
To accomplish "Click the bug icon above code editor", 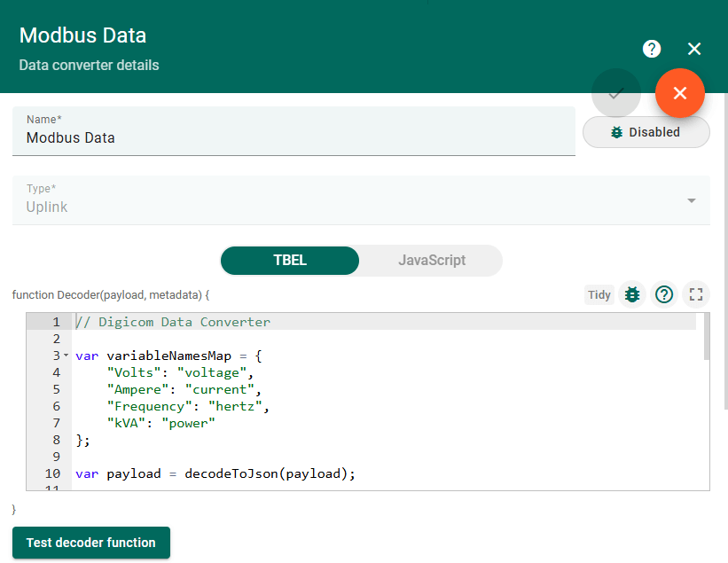I will [632, 294].
